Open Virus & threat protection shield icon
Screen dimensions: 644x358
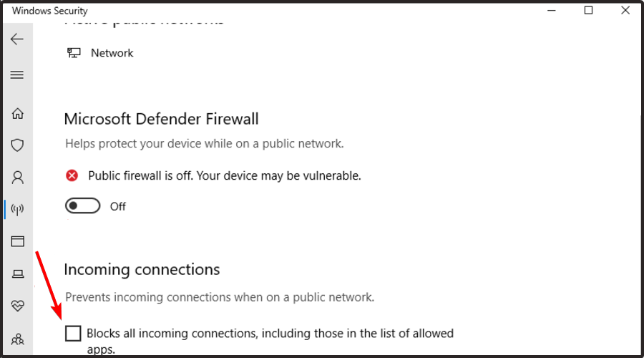click(x=17, y=145)
